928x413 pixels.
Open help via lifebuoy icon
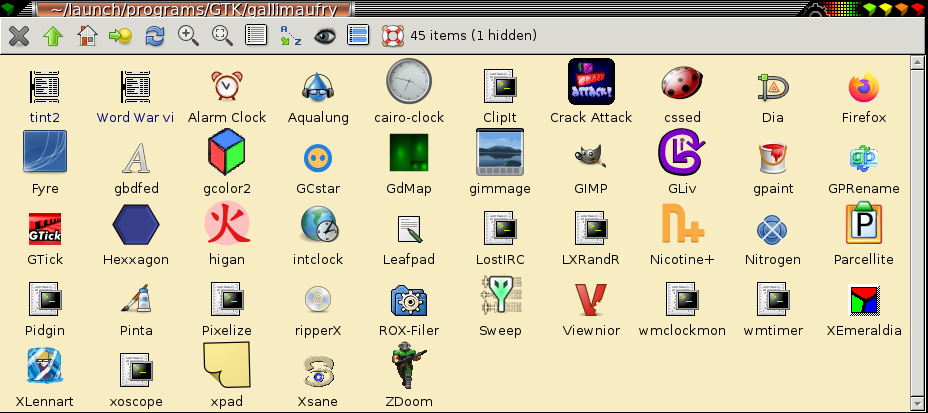point(392,36)
